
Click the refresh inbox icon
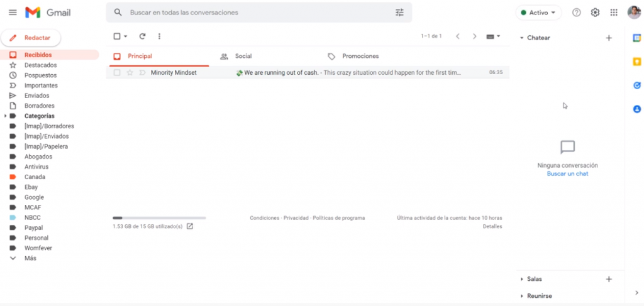[142, 36]
